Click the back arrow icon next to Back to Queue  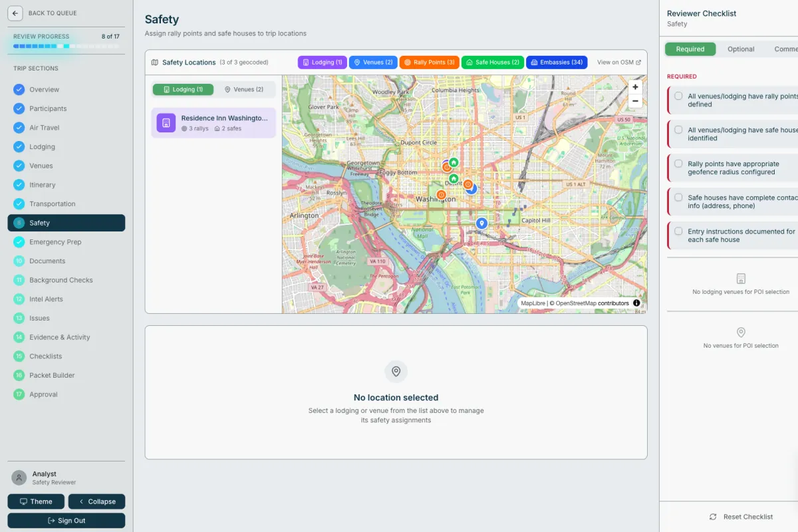(x=15, y=13)
